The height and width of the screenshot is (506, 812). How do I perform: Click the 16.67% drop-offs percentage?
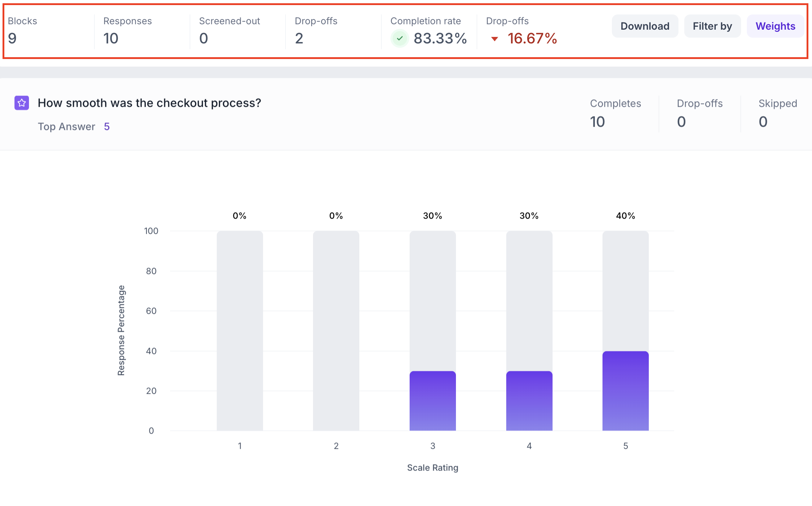pos(532,38)
